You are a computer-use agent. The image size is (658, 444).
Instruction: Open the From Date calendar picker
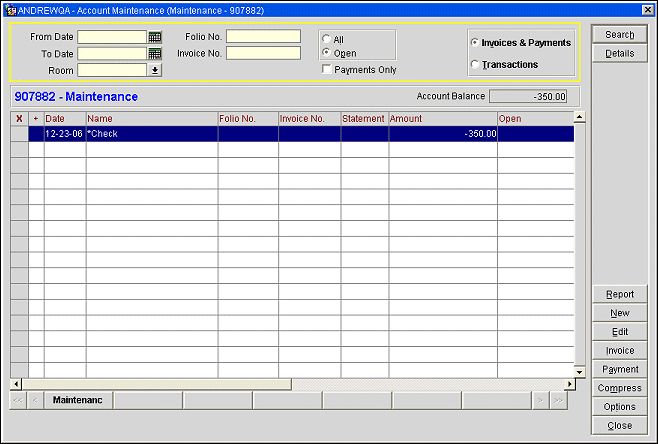[x=154, y=37]
